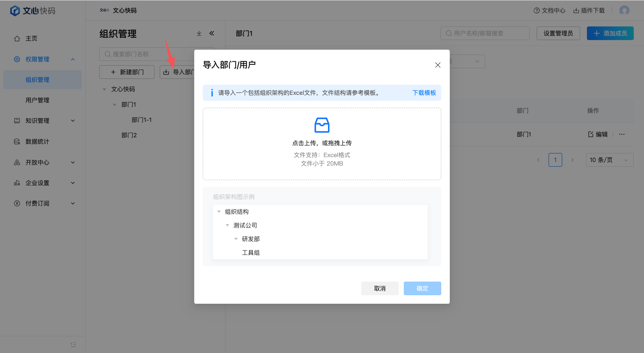Click the download icon beside 组织管理
The width and height of the screenshot is (644, 353).
click(x=199, y=33)
